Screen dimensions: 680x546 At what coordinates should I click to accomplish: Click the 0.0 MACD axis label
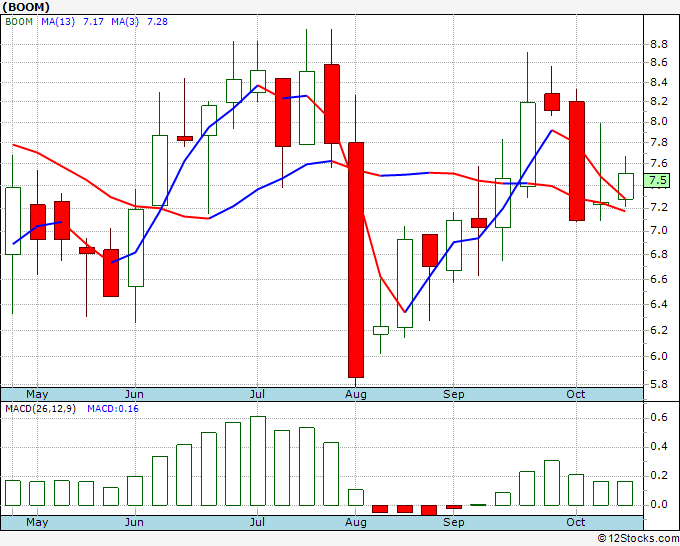(658, 505)
